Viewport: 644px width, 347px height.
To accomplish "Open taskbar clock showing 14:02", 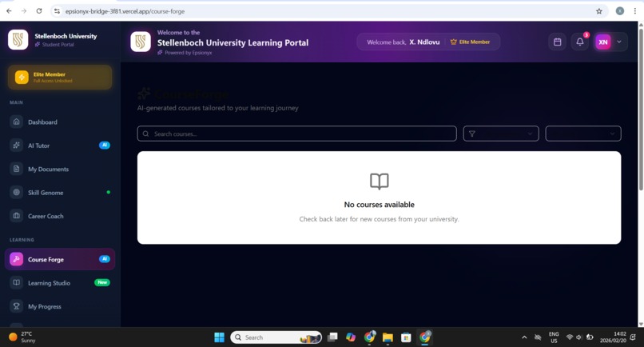I will [613, 337].
